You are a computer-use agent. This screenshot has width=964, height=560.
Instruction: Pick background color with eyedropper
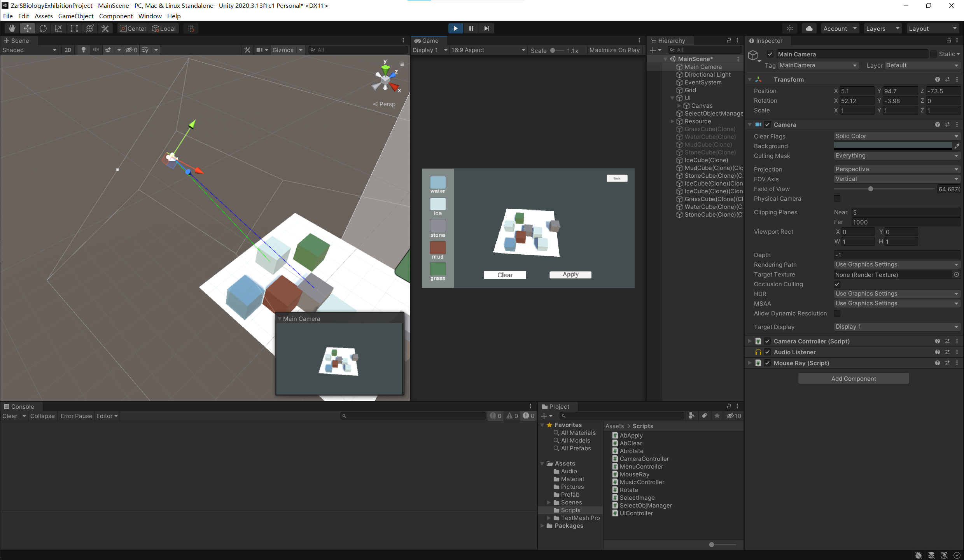click(x=957, y=146)
